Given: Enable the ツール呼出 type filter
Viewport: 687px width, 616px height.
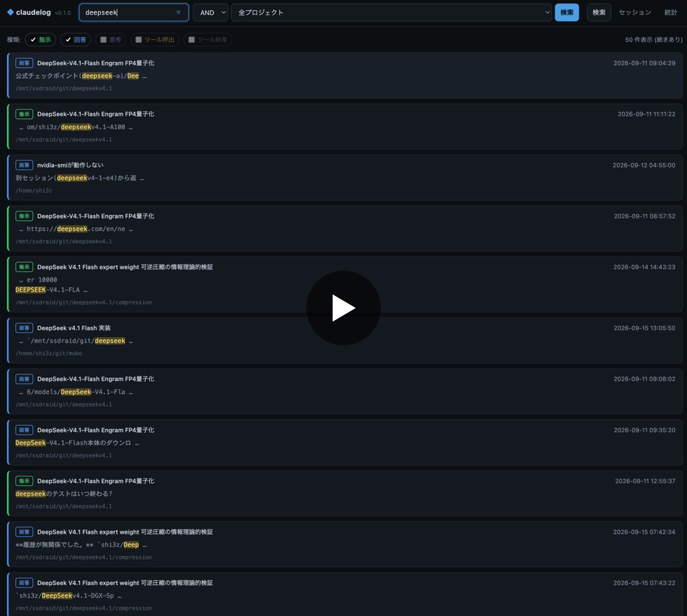Looking at the screenshot, I should (x=155, y=40).
